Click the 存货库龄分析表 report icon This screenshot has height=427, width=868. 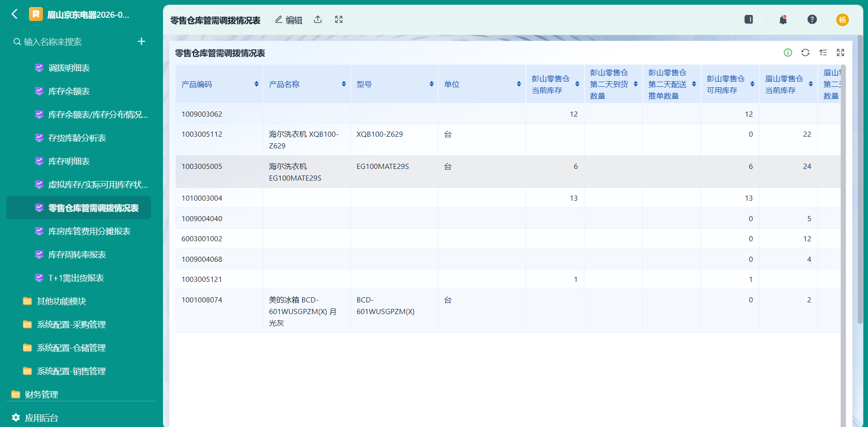point(39,138)
